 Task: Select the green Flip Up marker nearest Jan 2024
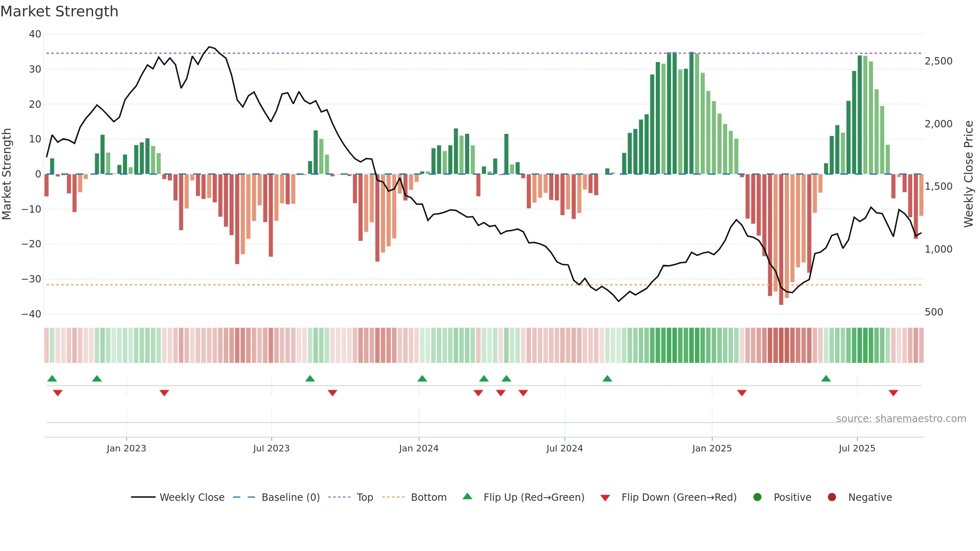(x=422, y=378)
